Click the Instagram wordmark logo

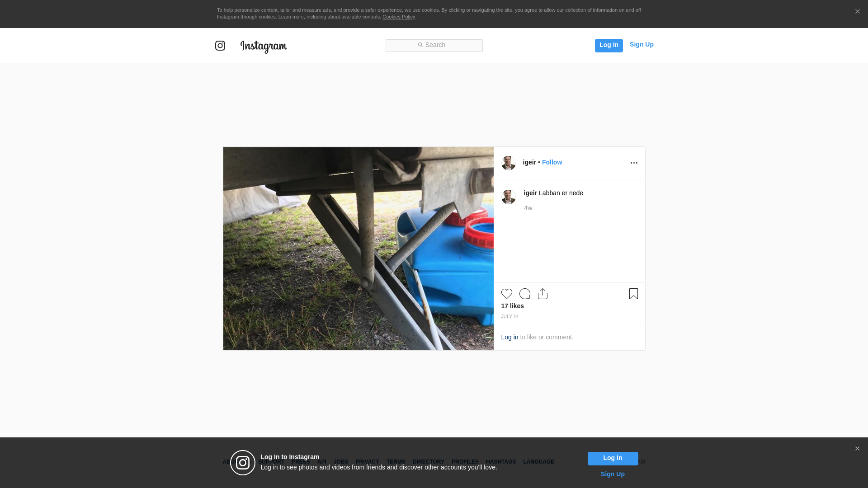tap(264, 46)
